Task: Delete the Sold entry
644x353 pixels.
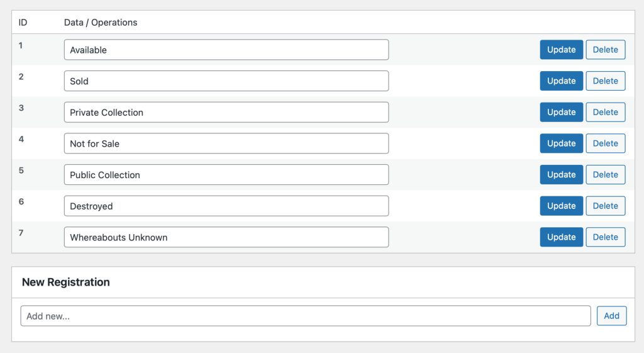Action: pos(605,81)
